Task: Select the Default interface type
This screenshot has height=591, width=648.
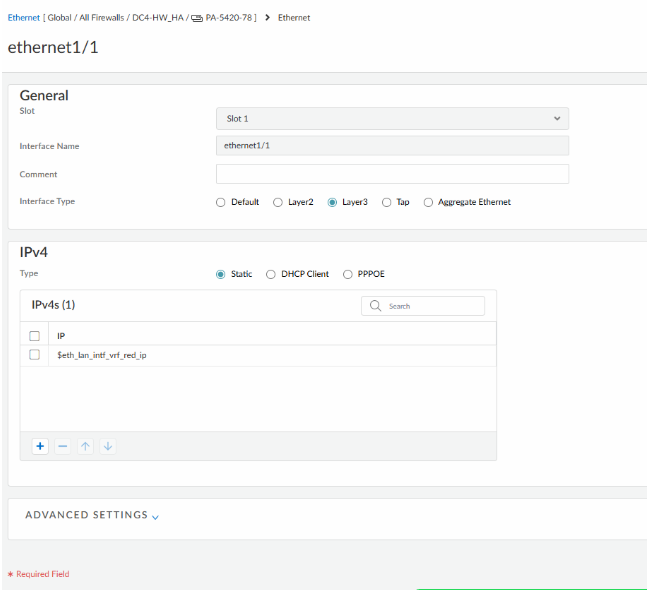Action: [x=221, y=202]
